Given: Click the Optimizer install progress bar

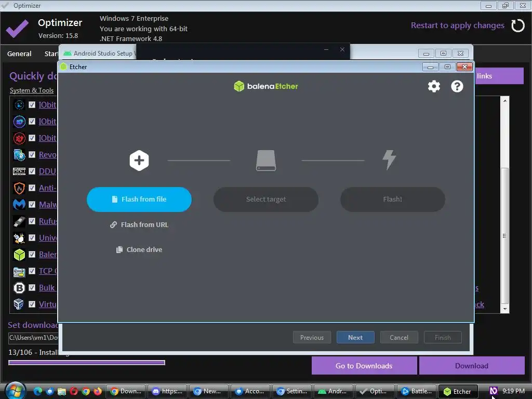Looking at the screenshot, I should click(87, 363).
